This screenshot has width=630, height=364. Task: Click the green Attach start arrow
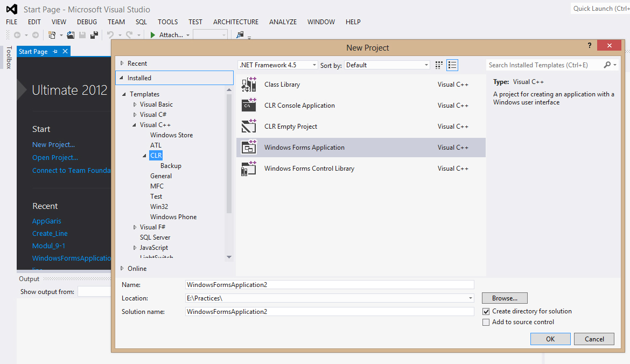pos(153,35)
